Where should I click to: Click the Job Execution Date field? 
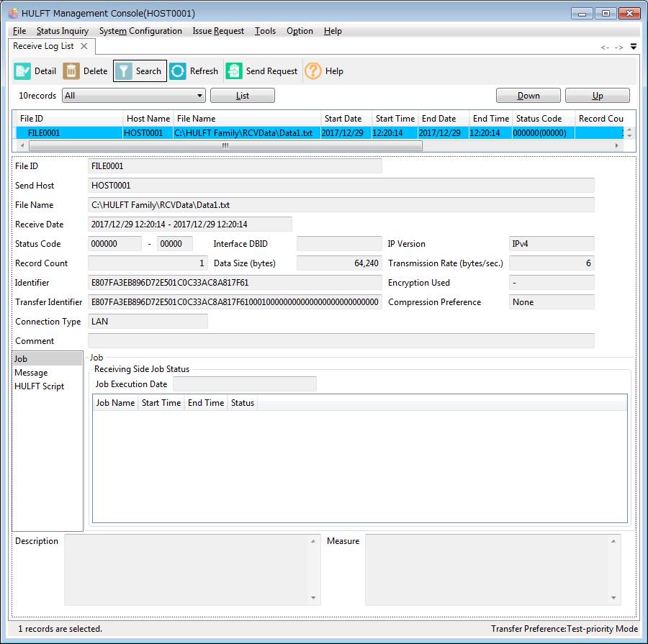click(x=245, y=384)
